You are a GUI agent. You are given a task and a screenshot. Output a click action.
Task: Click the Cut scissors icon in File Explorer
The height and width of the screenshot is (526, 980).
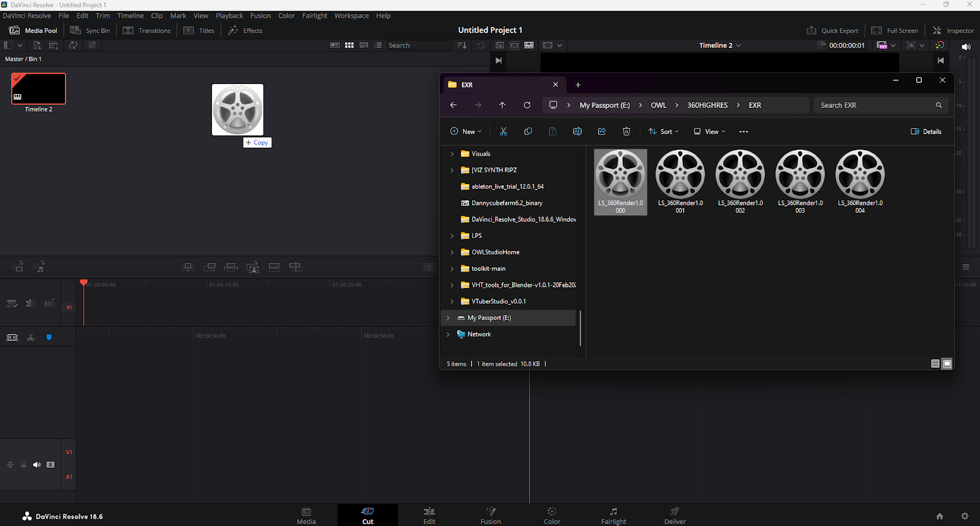pyautogui.click(x=503, y=132)
